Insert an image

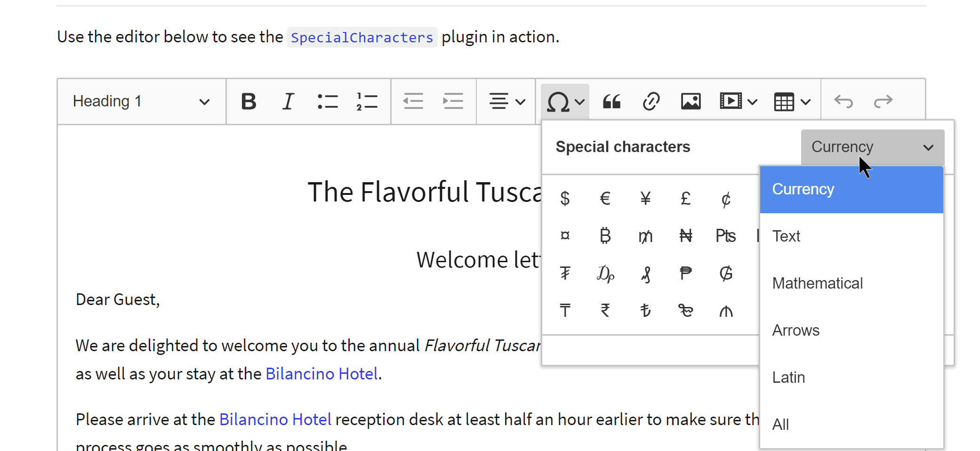(x=691, y=101)
